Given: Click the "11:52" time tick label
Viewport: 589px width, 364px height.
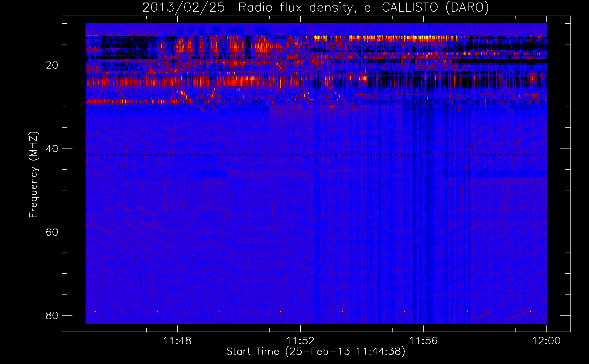Looking at the screenshot, I should 300,341.
